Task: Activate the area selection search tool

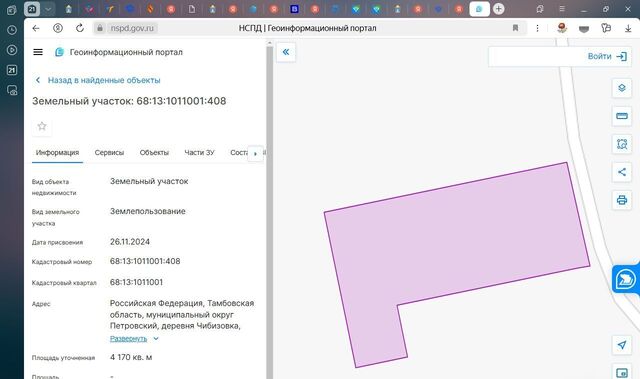Action: point(622,144)
